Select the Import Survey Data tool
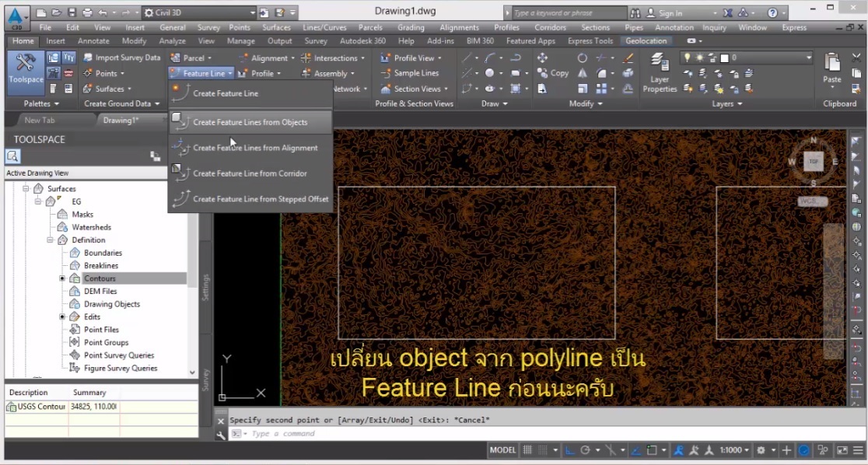Screen dimensions: 868x465 (x=128, y=58)
